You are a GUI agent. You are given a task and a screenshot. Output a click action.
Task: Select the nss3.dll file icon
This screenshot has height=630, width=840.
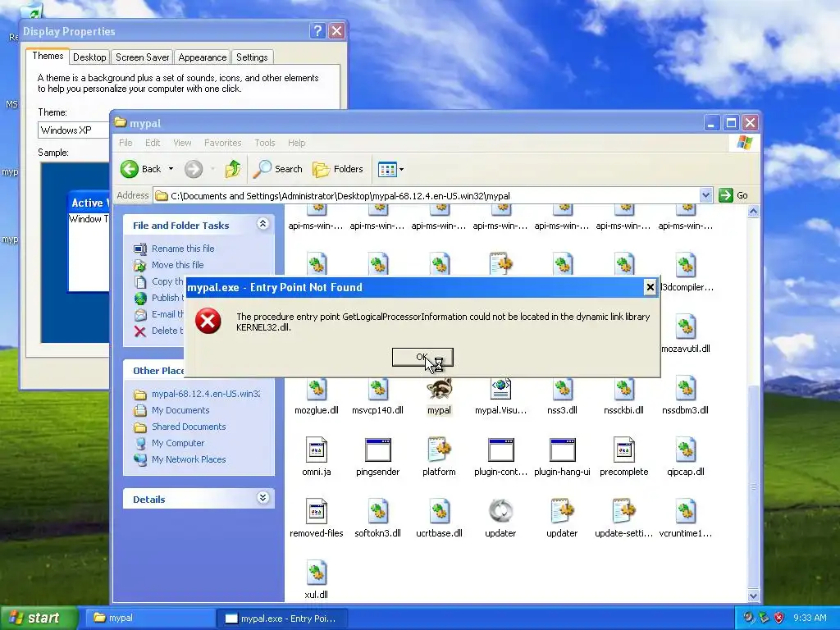[x=562, y=388]
